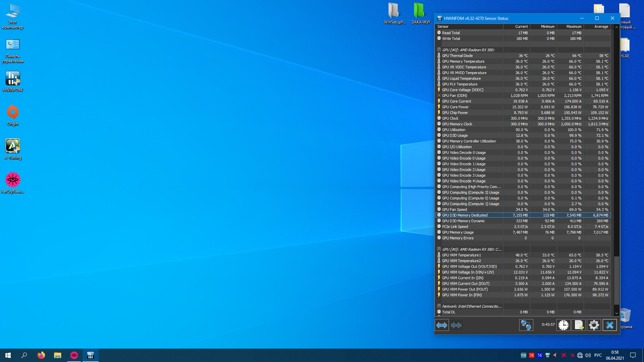This screenshot has width=644, height=362.
Task: Reset min/max values with the clock button
Action: [x=563, y=325]
